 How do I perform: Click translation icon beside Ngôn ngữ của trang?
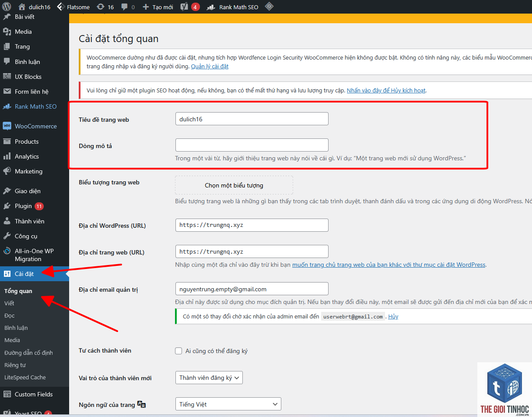pos(141,404)
